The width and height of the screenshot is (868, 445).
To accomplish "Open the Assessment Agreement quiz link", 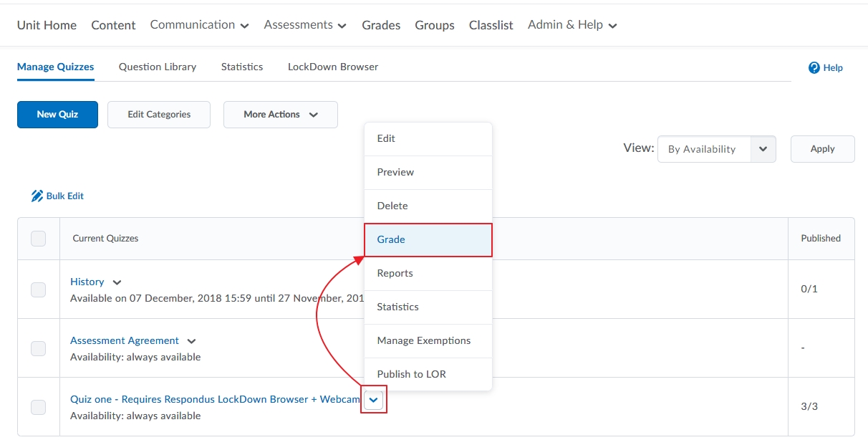I will pyautogui.click(x=125, y=341).
